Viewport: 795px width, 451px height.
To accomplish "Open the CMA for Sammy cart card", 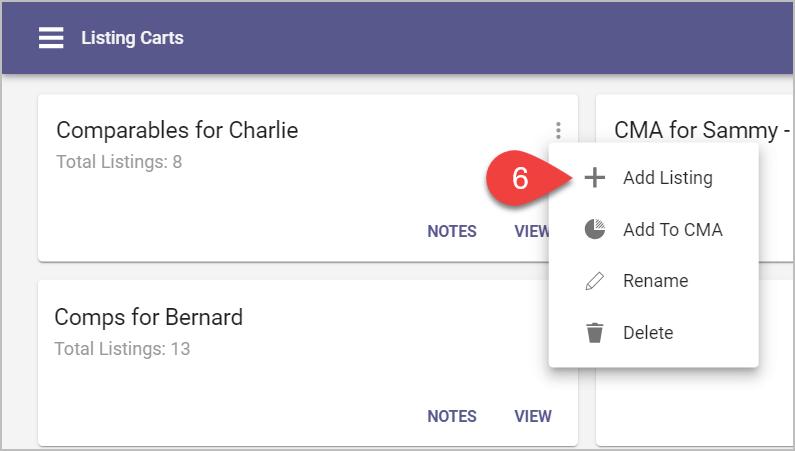I will (695, 177).
